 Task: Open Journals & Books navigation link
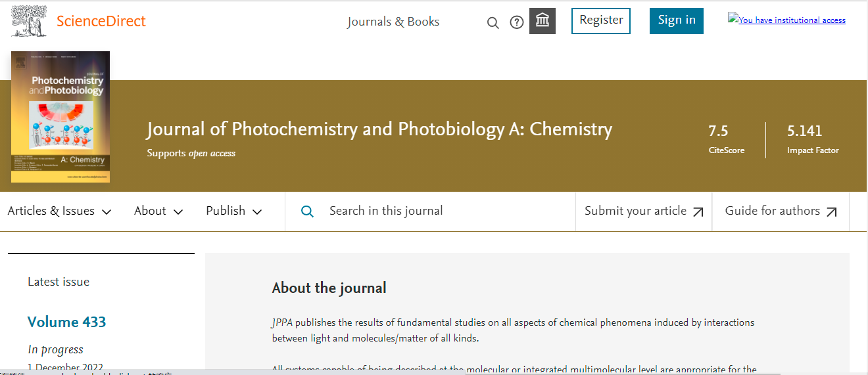pos(393,22)
